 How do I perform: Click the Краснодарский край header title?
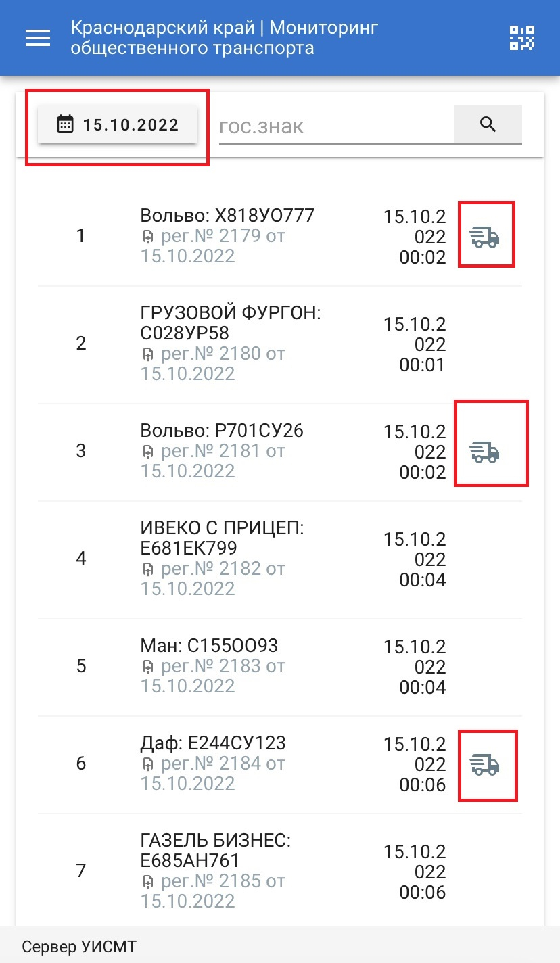(225, 39)
